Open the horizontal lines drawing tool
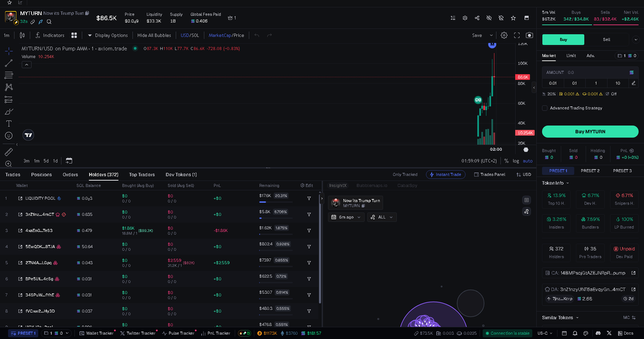Viewport: 644px width, 339px height. tap(9, 75)
